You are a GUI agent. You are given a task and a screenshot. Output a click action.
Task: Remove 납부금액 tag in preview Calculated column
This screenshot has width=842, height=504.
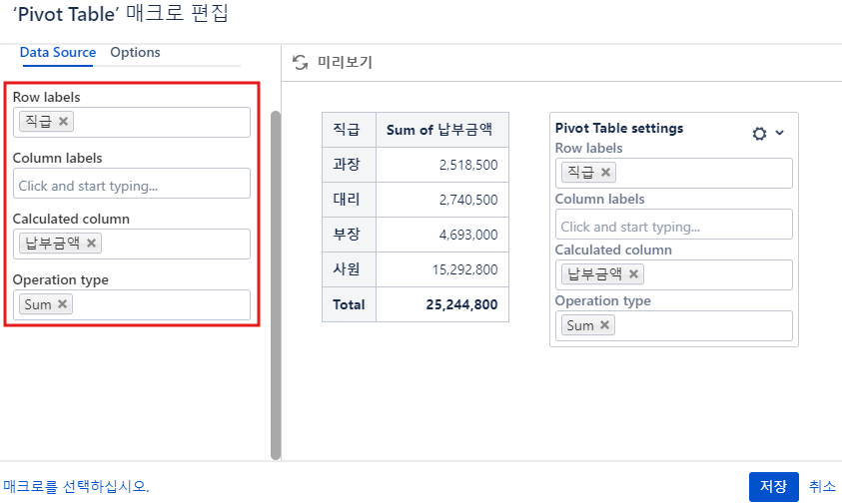tap(634, 274)
